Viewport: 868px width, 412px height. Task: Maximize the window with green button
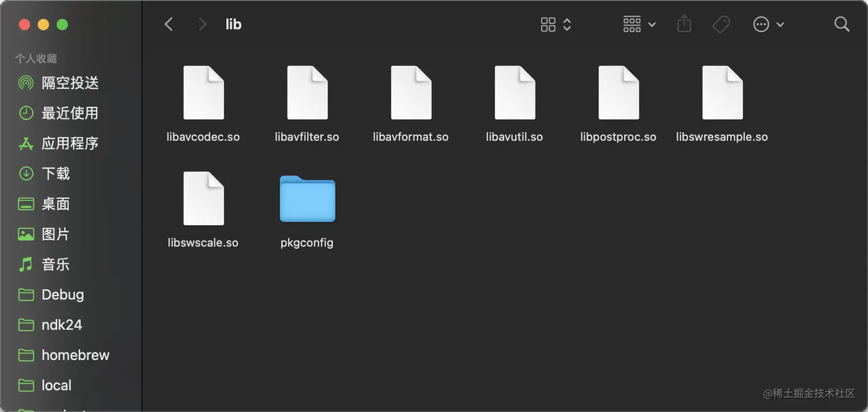click(63, 25)
